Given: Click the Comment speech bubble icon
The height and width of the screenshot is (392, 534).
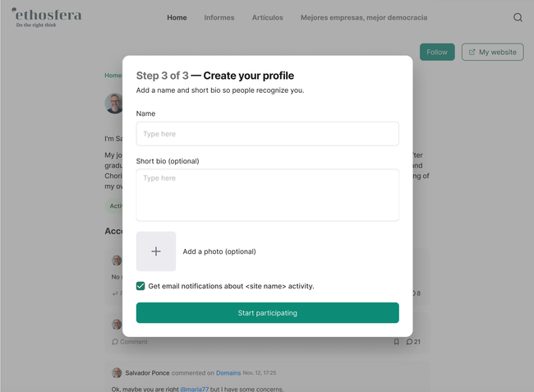Looking at the screenshot, I should click(x=115, y=342).
